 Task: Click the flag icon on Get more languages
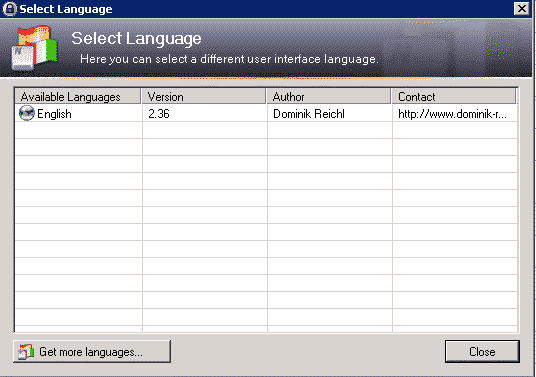pyautogui.click(x=26, y=352)
